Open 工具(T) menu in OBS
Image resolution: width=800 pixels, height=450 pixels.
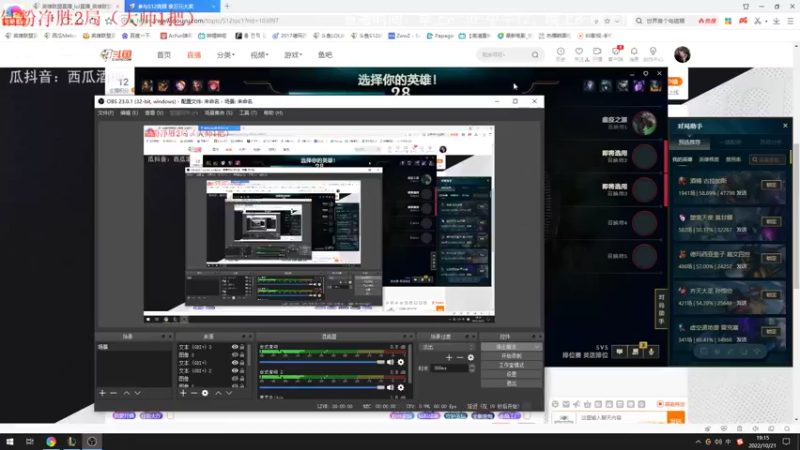[x=248, y=113]
